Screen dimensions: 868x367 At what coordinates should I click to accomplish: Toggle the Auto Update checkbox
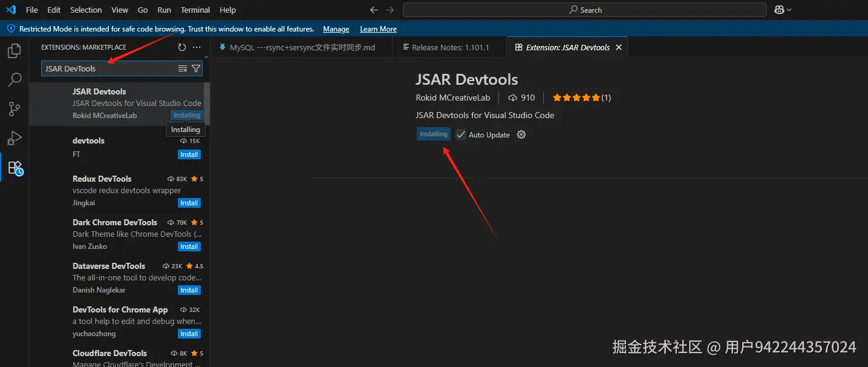461,134
